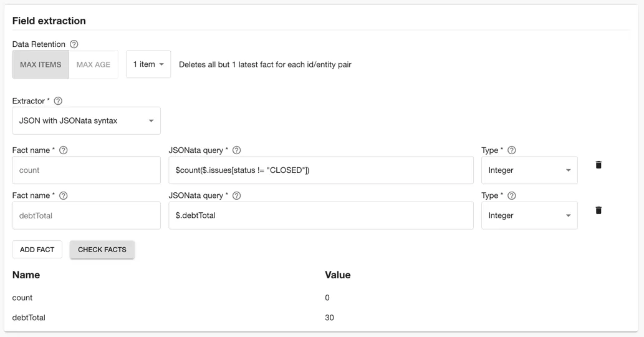Click help icon next to Data Retention
Viewport: 644px width, 337px height.
74,44
